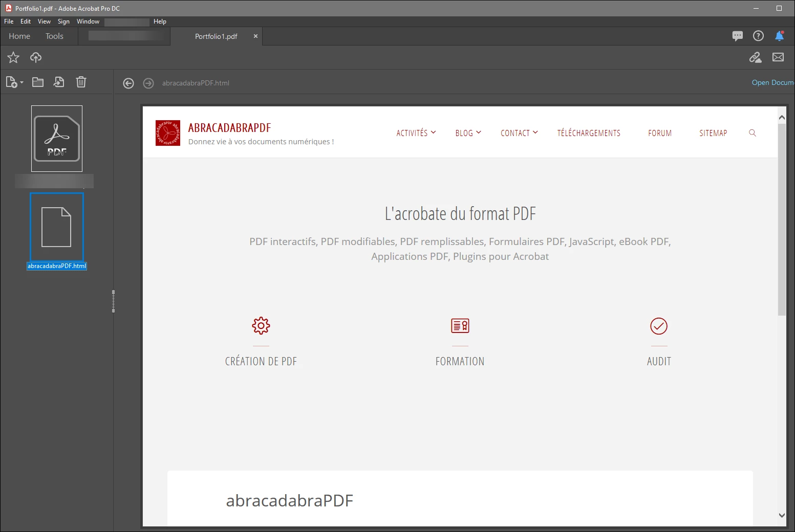
Task: Switch to the Home tab
Action: click(19, 36)
